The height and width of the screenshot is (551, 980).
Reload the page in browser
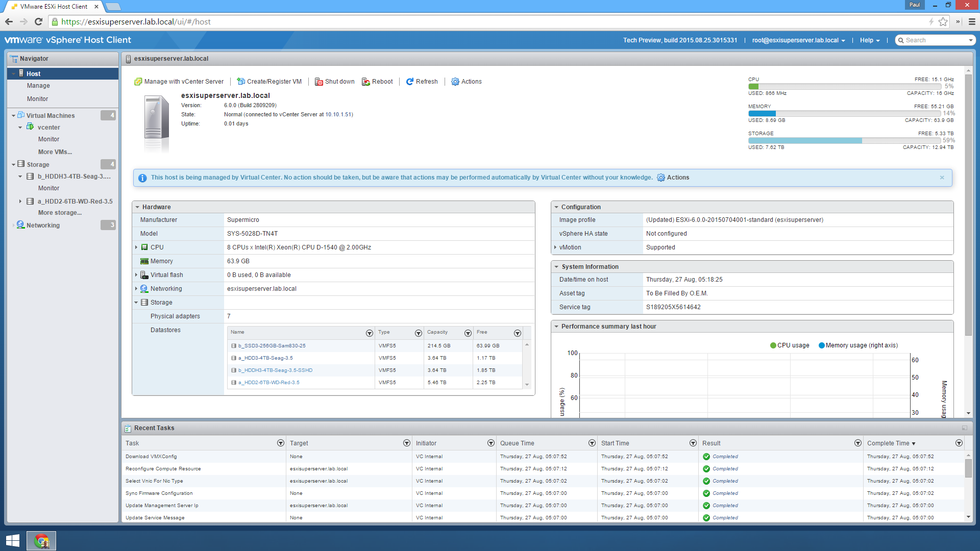coord(38,22)
